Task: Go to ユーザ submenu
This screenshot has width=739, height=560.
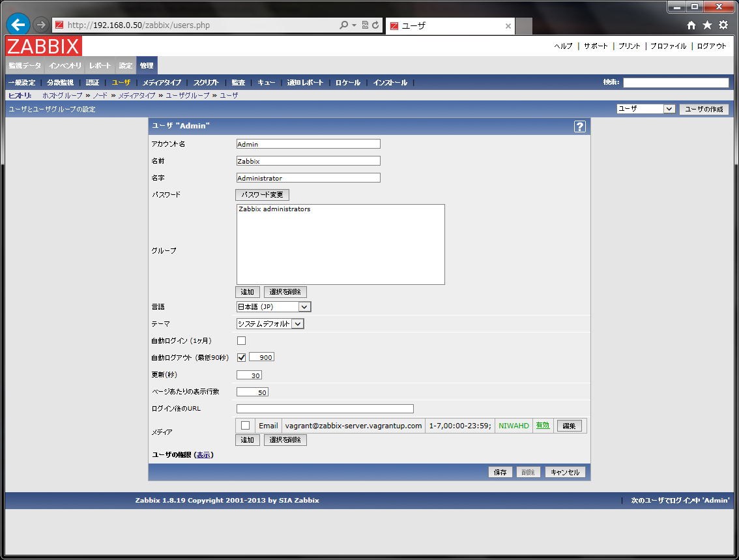Action: 121,83
